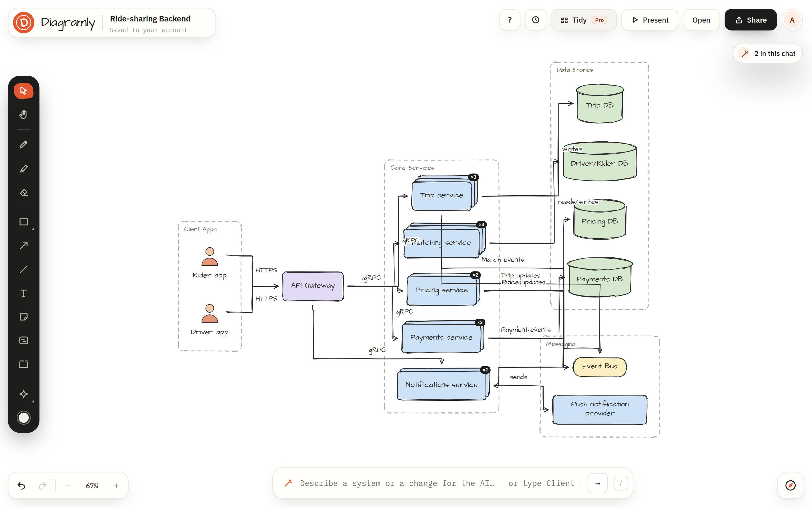This screenshot has width=812, height=508.
Task: Click the undo arrow
Action: [x=21, y=486]
